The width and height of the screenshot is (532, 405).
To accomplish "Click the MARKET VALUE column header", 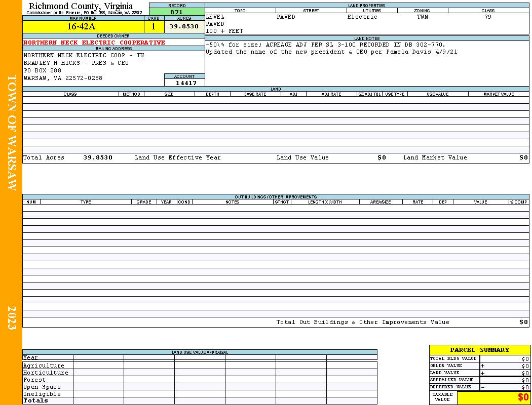I will [499, 94].
